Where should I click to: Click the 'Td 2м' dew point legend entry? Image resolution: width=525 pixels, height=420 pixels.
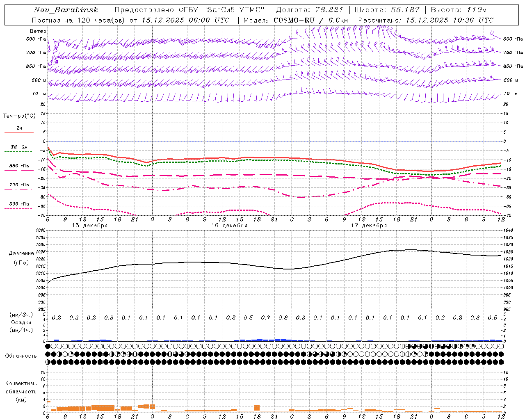tap(19, 147)
